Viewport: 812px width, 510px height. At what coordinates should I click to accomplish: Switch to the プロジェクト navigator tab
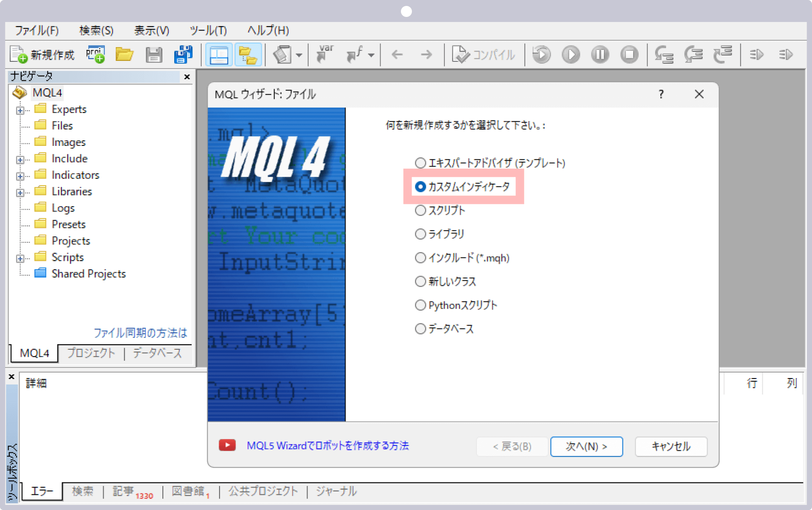click(x=91, y=353)
